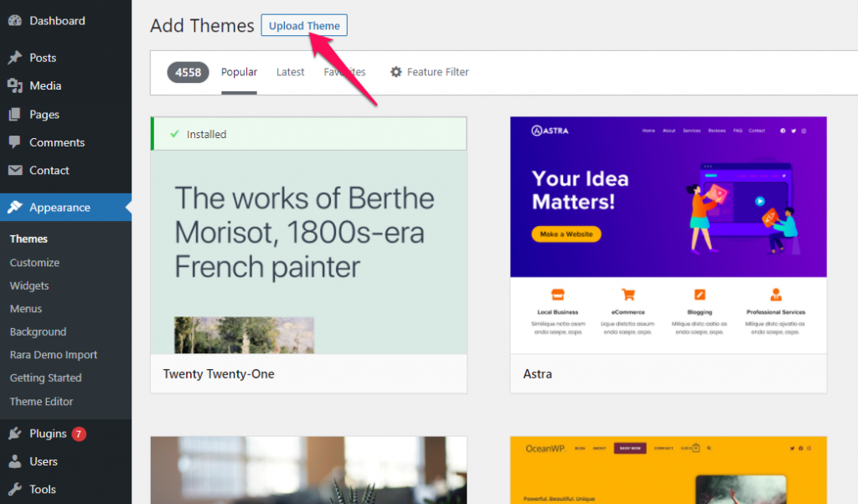Click the eCommerce cart icon in Astra preview
Viewport: 858px width, 504px height.
click(x=628, y=295)
